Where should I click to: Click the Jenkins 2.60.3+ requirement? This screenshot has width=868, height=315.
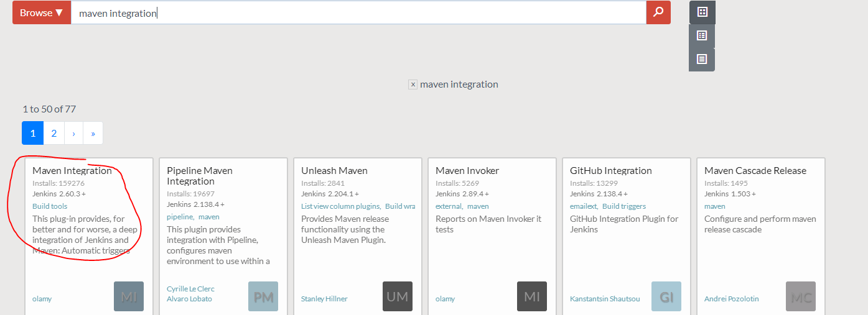point(59,194)
